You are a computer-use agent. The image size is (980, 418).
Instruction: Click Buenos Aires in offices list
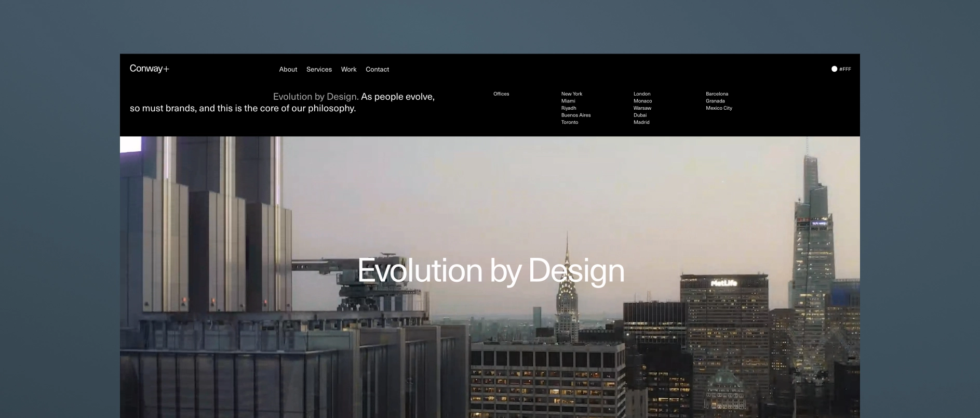(576, 115)
